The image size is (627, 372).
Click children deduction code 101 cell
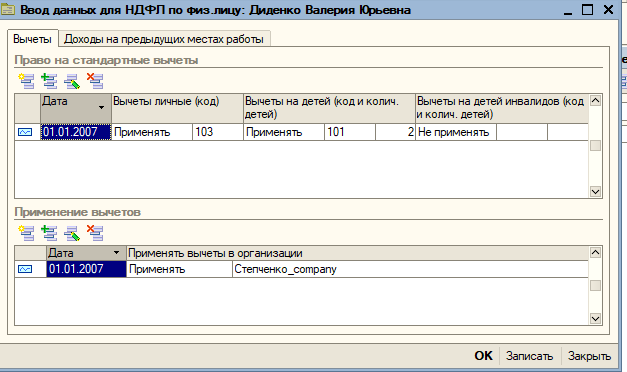[349, 132]
